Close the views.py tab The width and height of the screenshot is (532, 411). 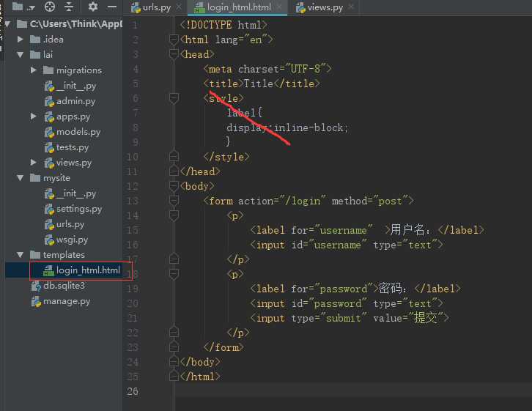pyautogui.click(x=351, y=7)
